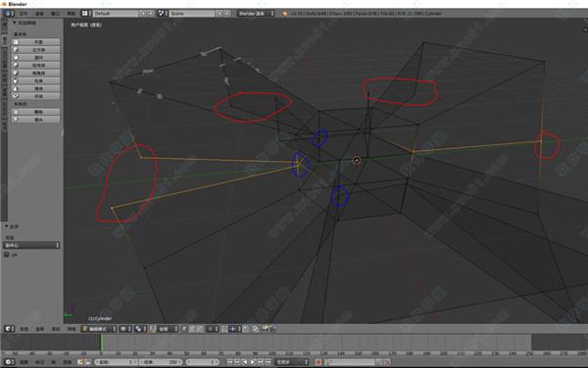Open the Window menu
Image resolution: width=588 pixels, height=368 pixels.
(x=55, y=13)
